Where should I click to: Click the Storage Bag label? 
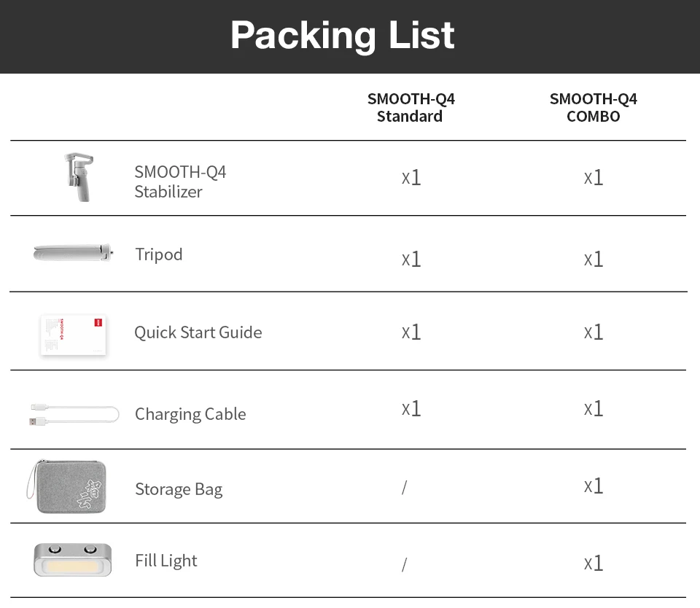(x=179, y=489)
